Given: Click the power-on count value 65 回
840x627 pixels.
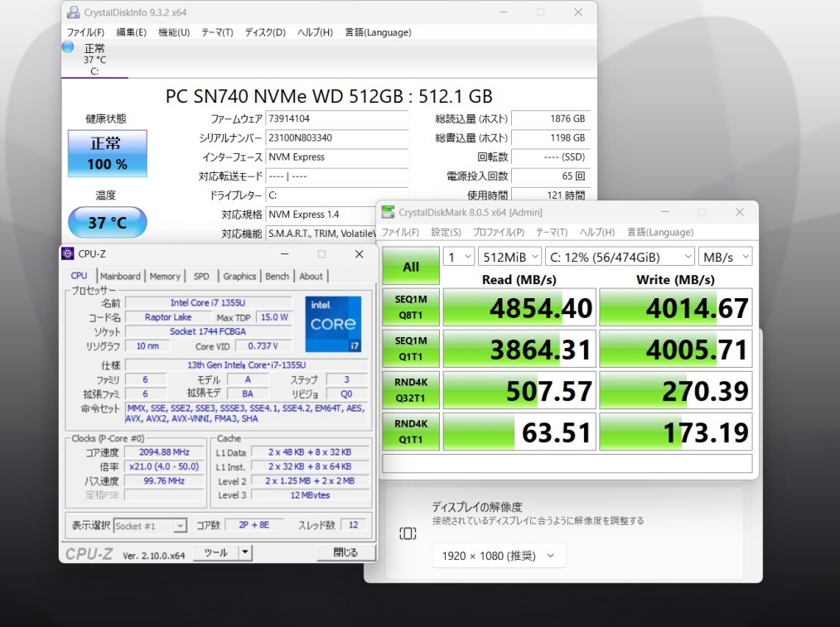Looking at the screenshot, I should click(x=551, y=176).
